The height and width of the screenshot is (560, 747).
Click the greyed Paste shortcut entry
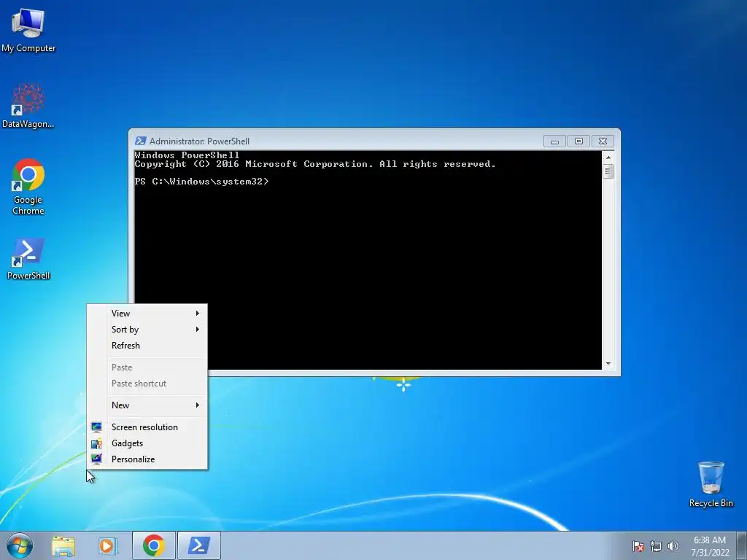(x=147, y=384)
